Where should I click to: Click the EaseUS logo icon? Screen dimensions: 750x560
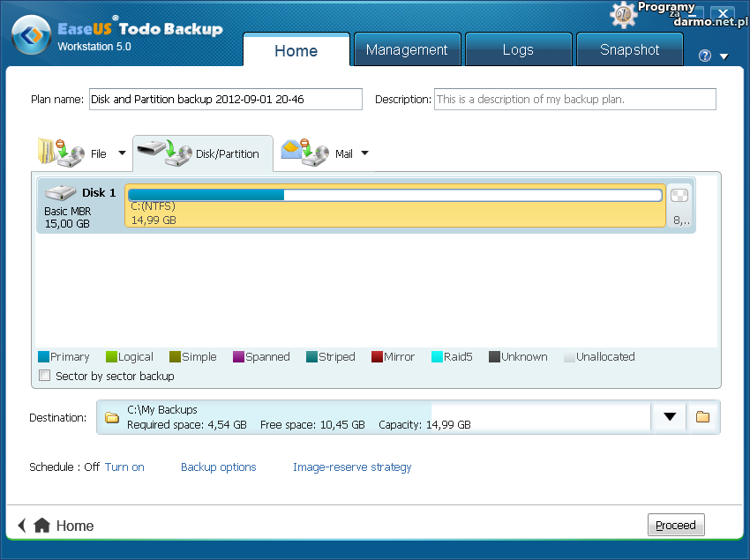[31, 35]
